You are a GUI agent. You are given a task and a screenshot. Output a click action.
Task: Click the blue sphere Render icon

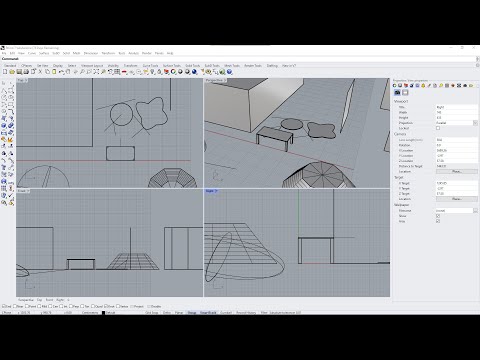tap(194, 72)
